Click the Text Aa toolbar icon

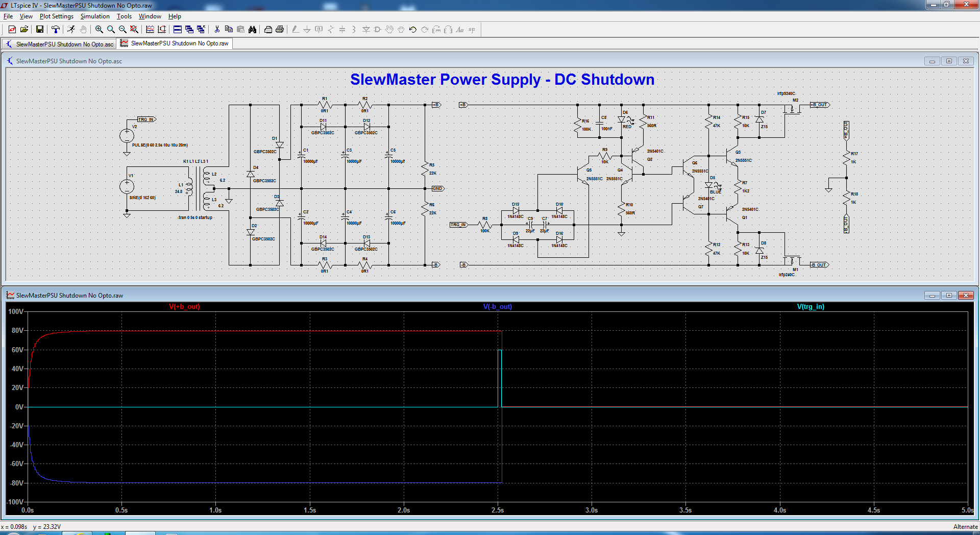[460, 30]
